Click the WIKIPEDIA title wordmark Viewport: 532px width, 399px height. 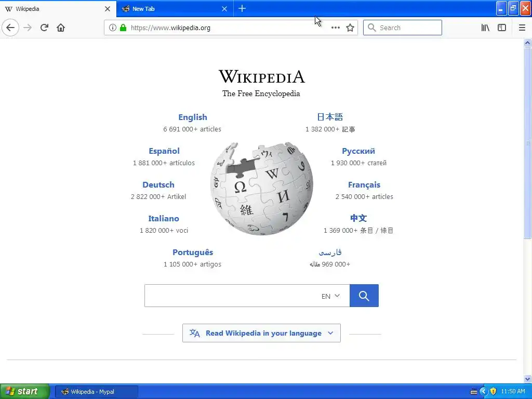[262, 76]
